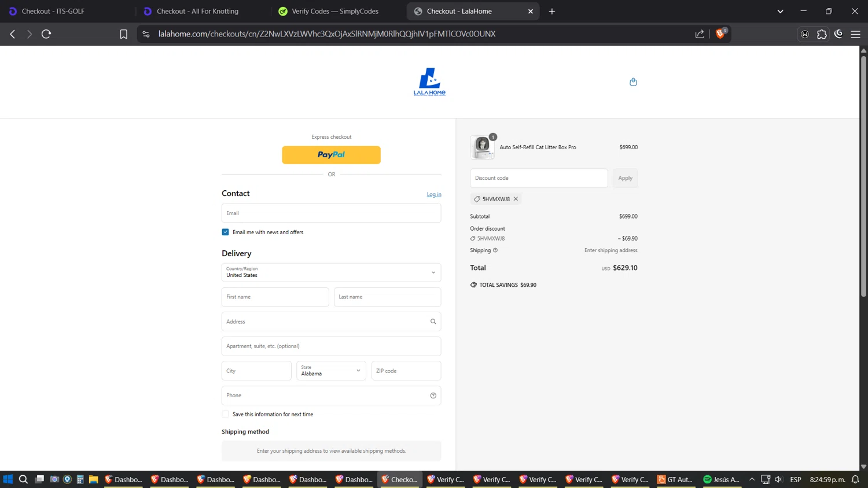Open the State dropdown showing Alabama
This screenshot has width=868, height=488.
(331, 371)
